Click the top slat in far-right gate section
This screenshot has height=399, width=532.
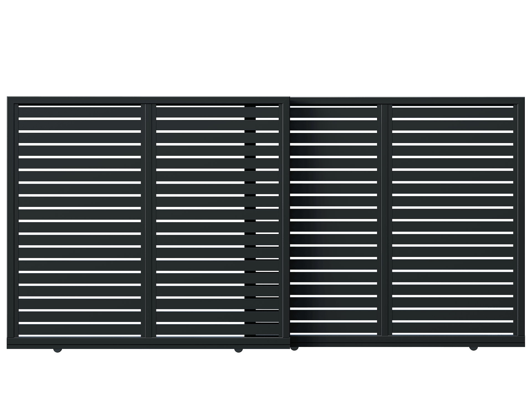(452, 113)
